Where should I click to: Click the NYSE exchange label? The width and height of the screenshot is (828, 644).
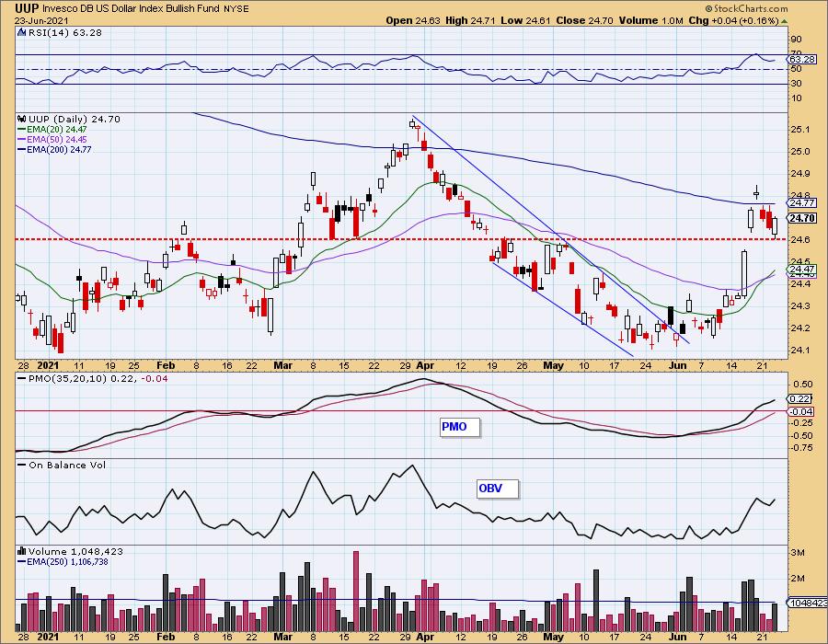point(236,8)
